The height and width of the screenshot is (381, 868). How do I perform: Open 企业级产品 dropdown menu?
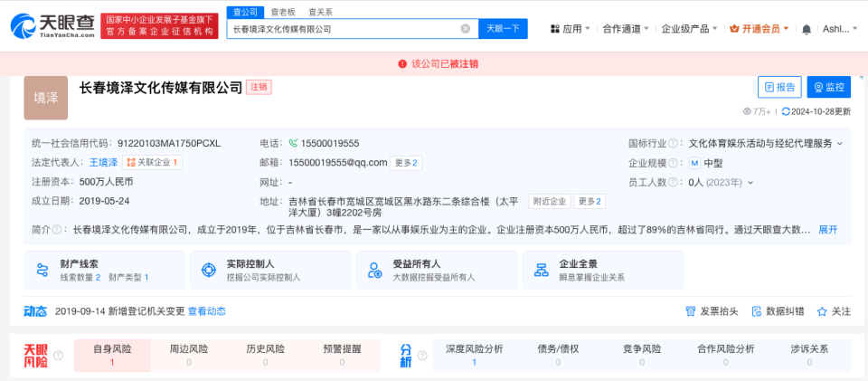point(689,29)
